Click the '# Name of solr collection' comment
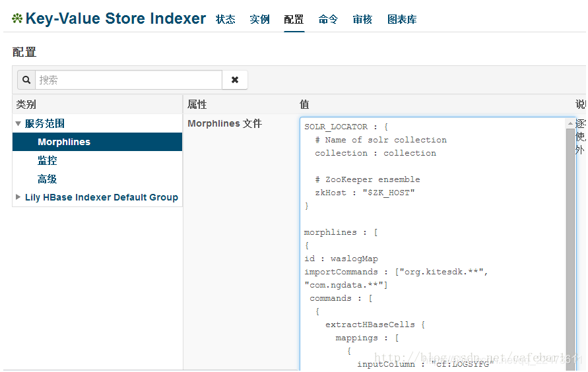Viewport: 588px width, 372px height. click(x=381, y=140)
